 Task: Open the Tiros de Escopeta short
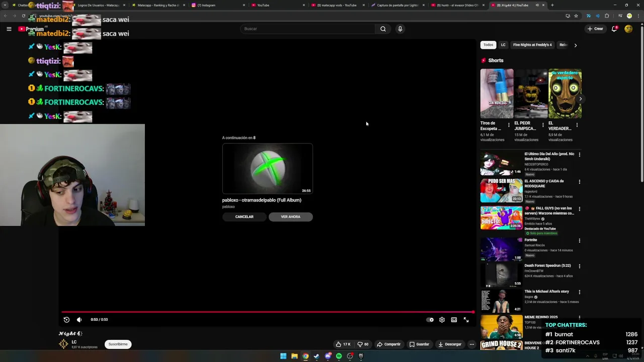click(497, 94)
